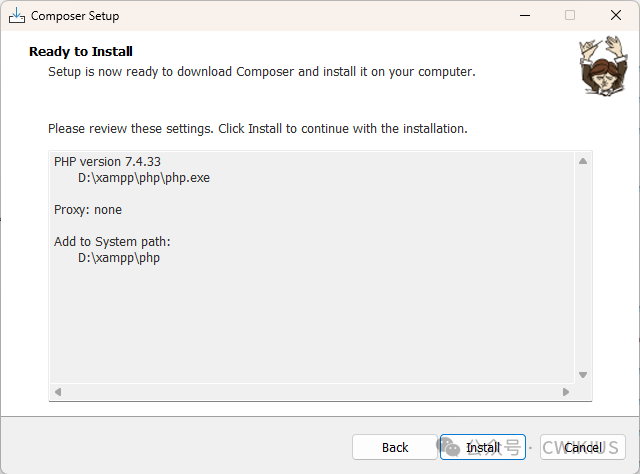The image size is (640, 474).
Task: Go to previous step with Back
Action: pos(395,447)
